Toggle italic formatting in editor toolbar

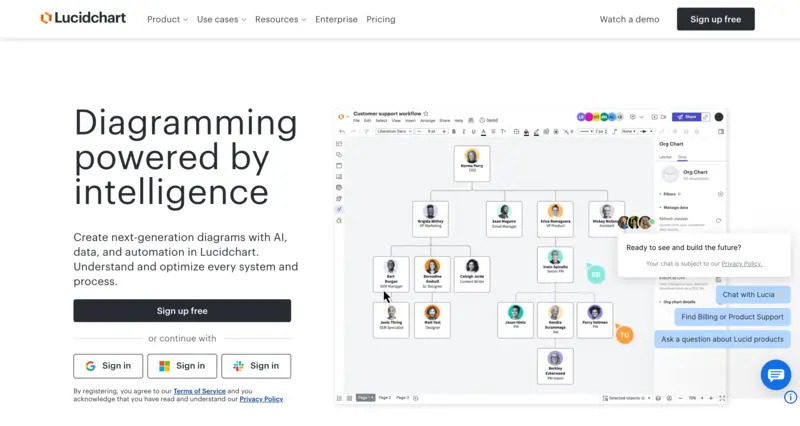coord(464,132)
